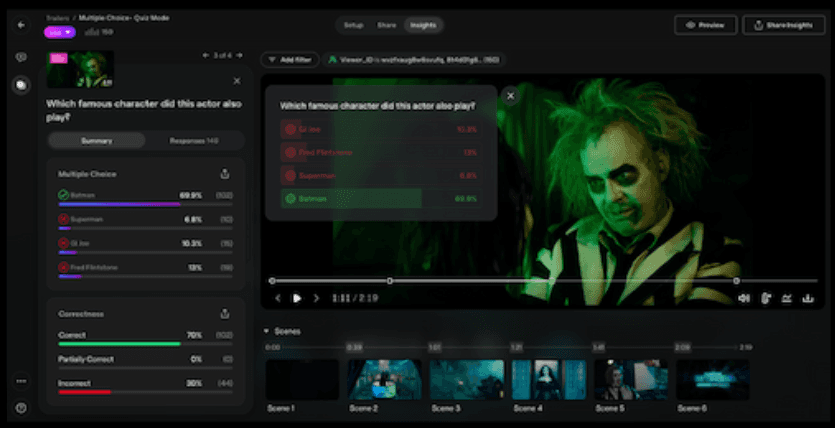835x428 pixels.
Task: Open the purple Live status dropdown
Action: click(60, 32)
